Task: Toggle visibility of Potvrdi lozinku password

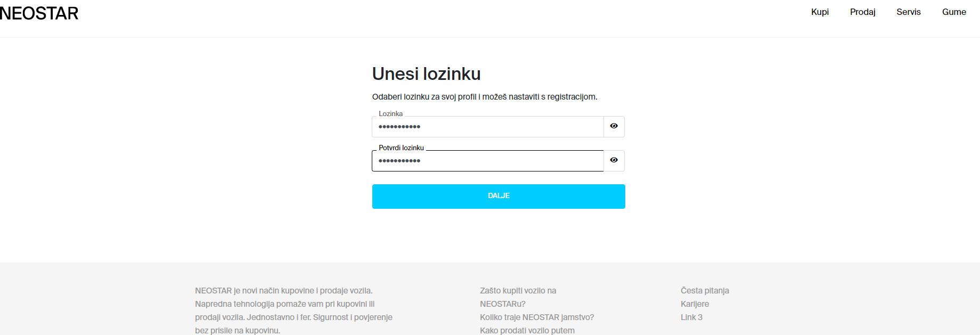Action: pyautogui.click(x=614, y=160)
